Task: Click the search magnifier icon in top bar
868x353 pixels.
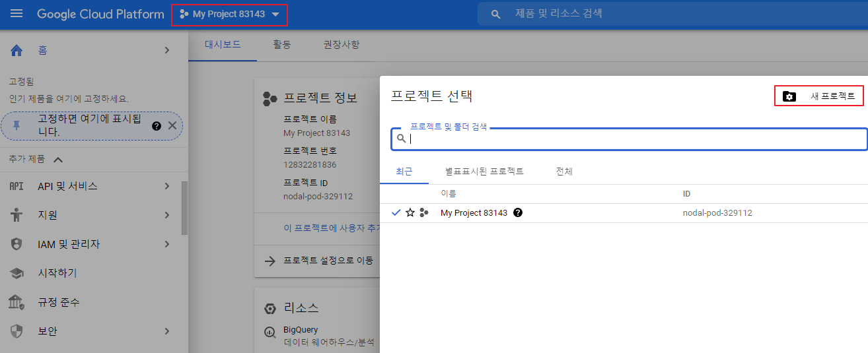Action: [x=496, y=14]
